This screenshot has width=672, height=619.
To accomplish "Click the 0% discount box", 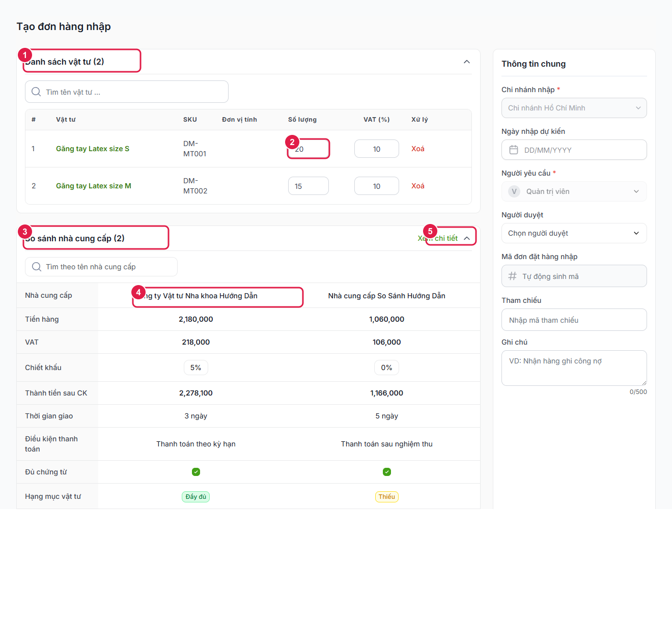I will (x=387, y=368).
